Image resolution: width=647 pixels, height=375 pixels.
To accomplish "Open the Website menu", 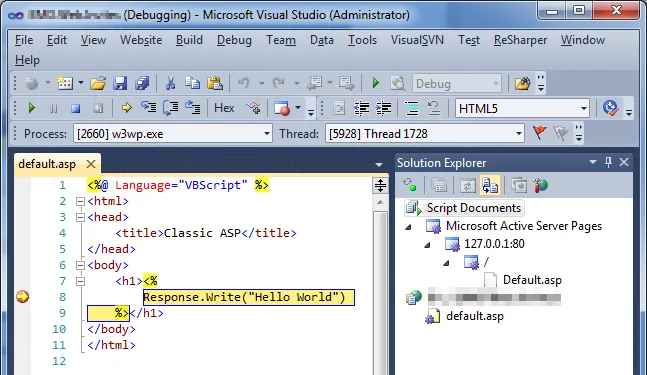I will [x=141, y=40].
